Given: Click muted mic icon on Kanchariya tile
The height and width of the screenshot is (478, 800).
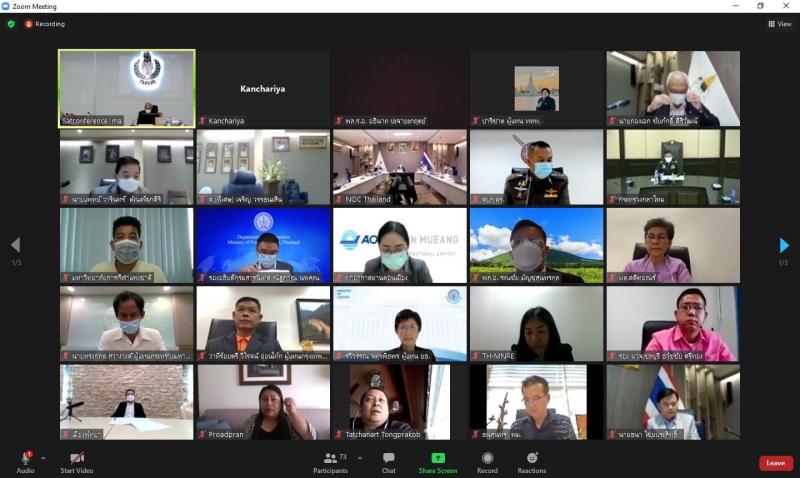Looking at the screenshot, I should [203, 121].
